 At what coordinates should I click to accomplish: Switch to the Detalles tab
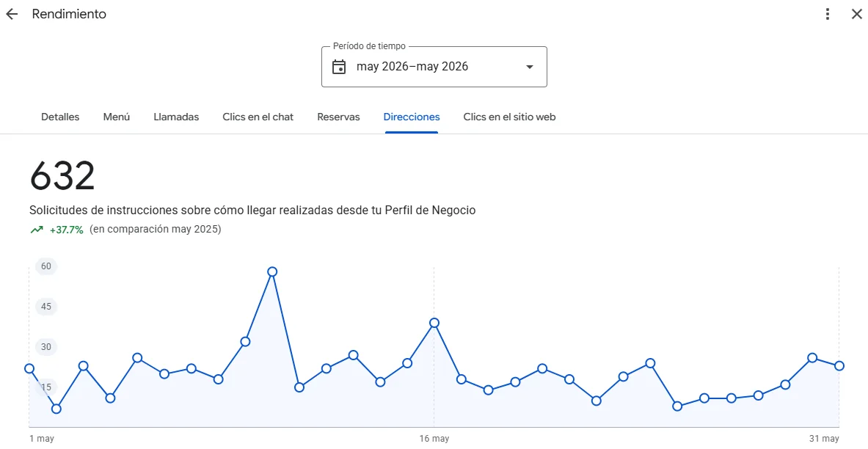pos(60,117)
